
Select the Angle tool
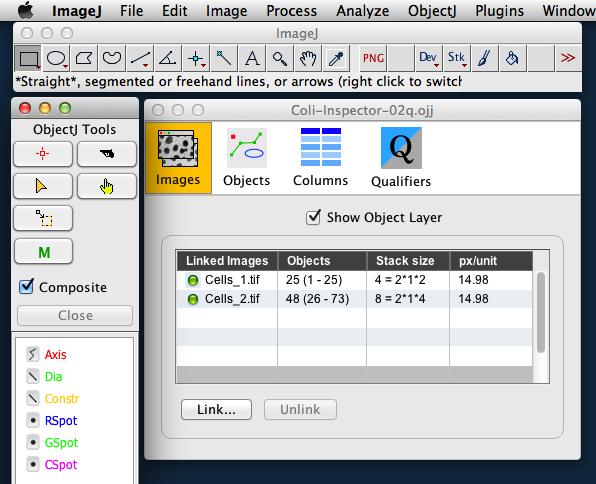point(168,58)
